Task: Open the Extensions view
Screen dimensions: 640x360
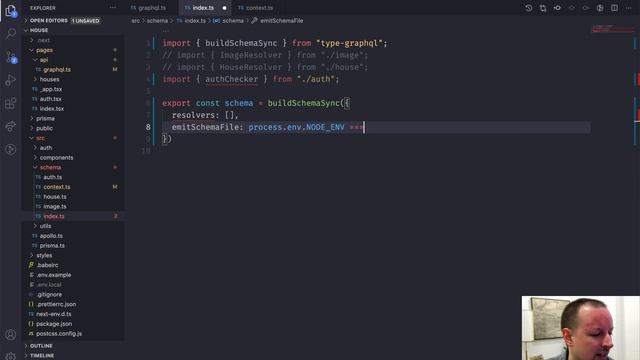Action: (x=11, y=103)
